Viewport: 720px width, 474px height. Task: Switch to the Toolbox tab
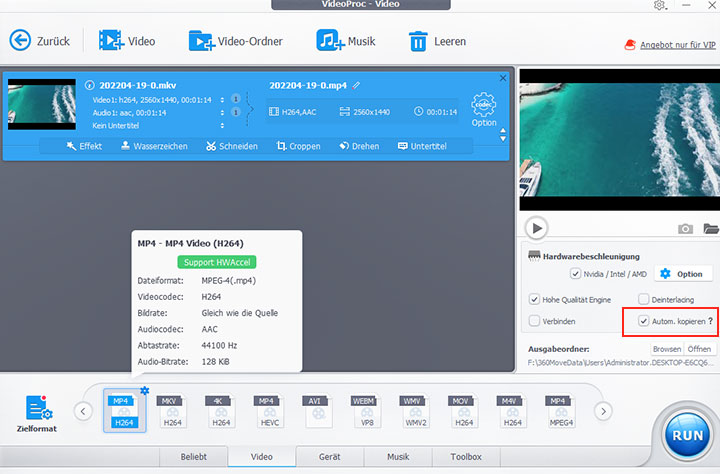pos(466,457)
